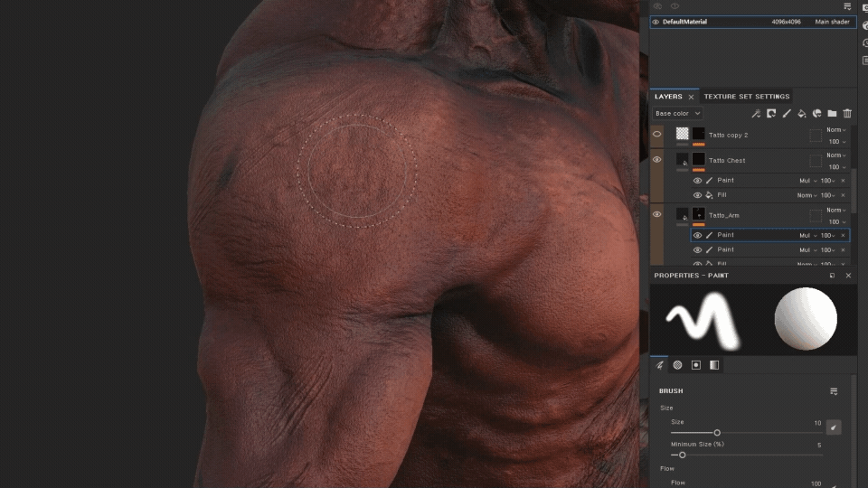Hide the Paint effect under Tatto Chest
This screenshot has width=868, height=488.
point(697,181)
